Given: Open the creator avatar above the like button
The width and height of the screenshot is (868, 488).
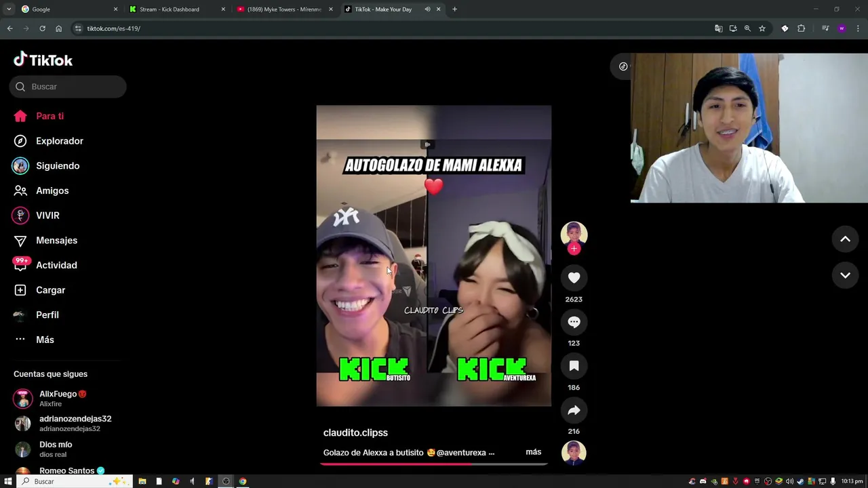Looking at the screenshot, I should 574,233.
